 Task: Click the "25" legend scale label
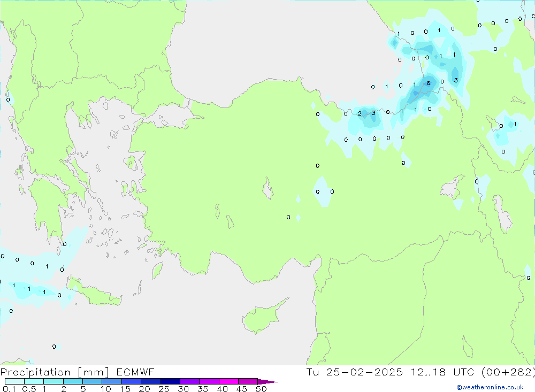[164, 389]
